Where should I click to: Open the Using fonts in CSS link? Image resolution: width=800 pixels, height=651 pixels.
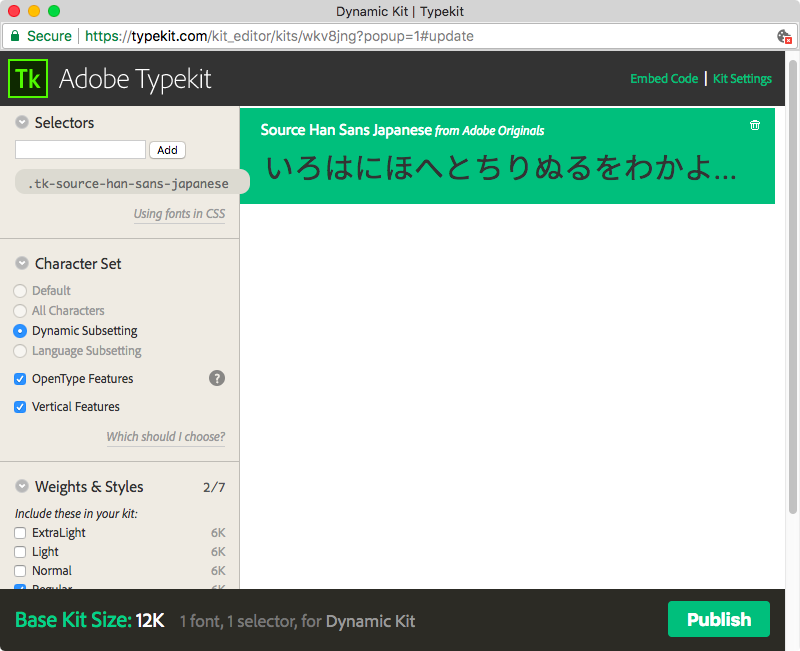tap(179, 214)
